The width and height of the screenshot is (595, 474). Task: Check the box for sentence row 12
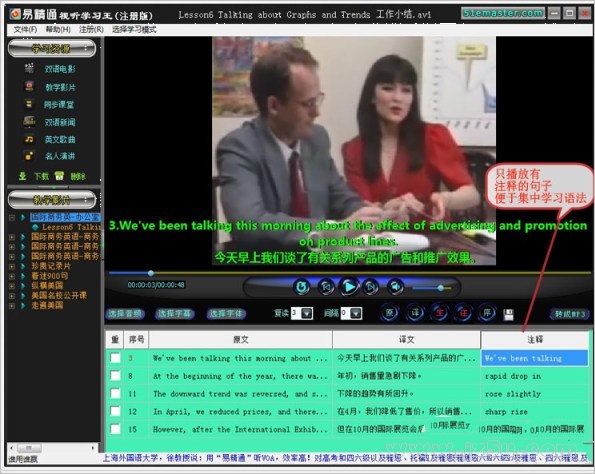[115, 411]
